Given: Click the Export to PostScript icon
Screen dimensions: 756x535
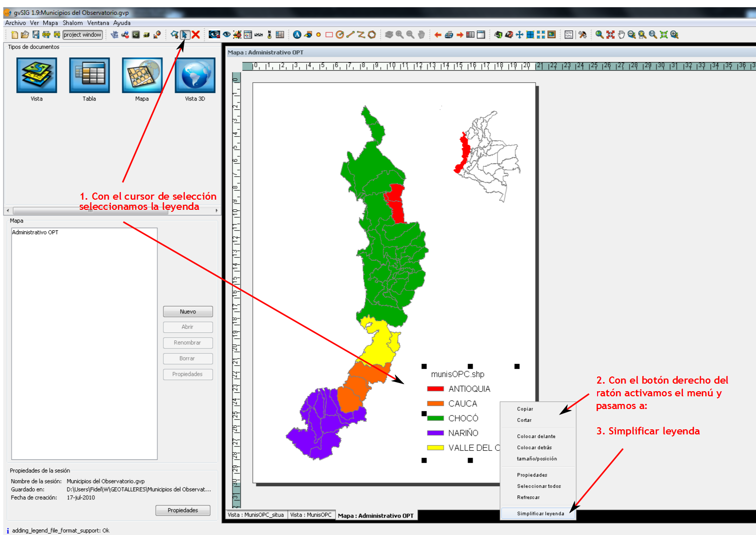Looking at the screenshot, I should (x=57, y=35).
